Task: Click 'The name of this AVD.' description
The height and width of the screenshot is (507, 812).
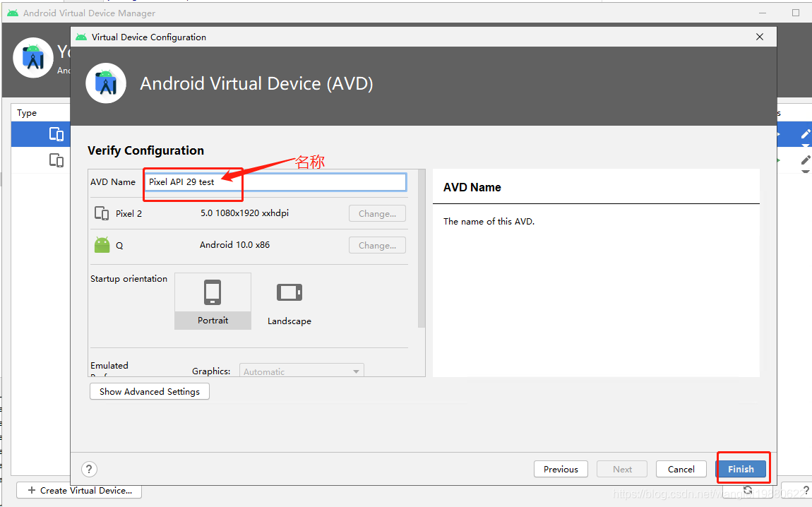Action: pyautogui.click(x=489, y=221)
